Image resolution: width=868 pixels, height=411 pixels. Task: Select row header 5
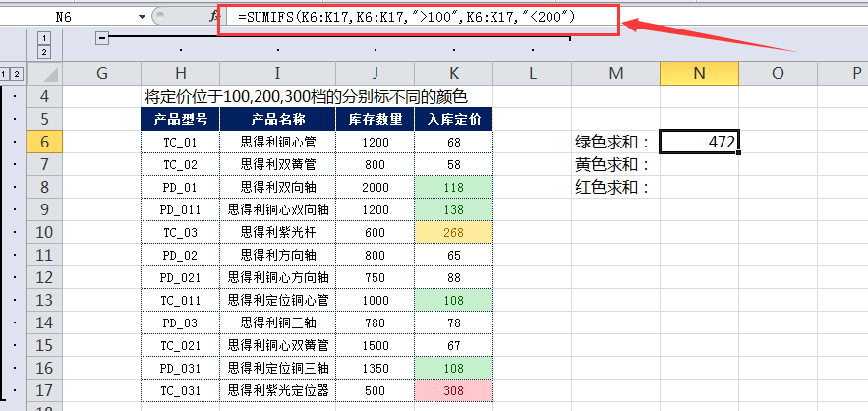pyautogui.click(x=45, y=120)
